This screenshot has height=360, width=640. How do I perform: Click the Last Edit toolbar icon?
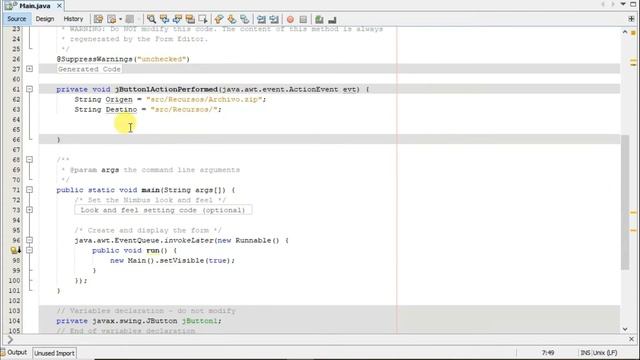click(98, 19)
